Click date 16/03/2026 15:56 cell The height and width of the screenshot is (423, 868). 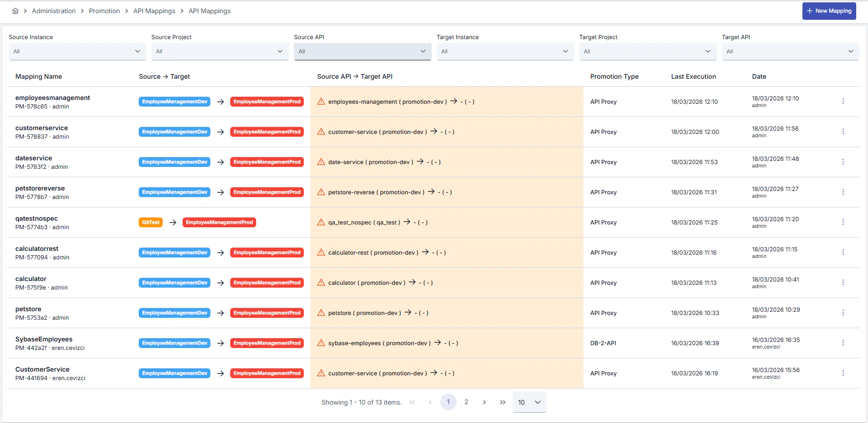coord(776,370)
